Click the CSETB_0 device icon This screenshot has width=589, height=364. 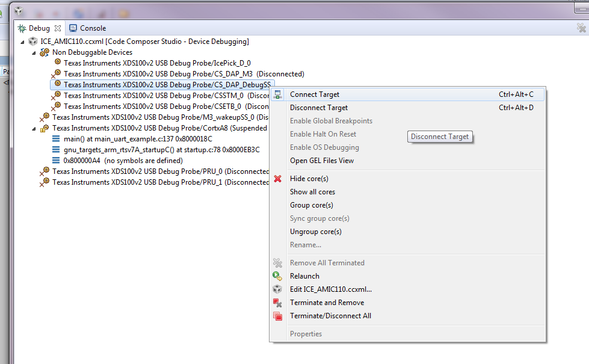pyautogui.click(x=56, y=106)
